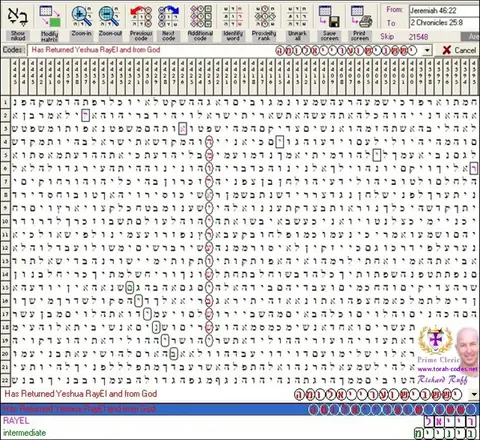This screenshot has height=440, width=480.
Task: Click matrix row header 20
Action: (5, 354)
